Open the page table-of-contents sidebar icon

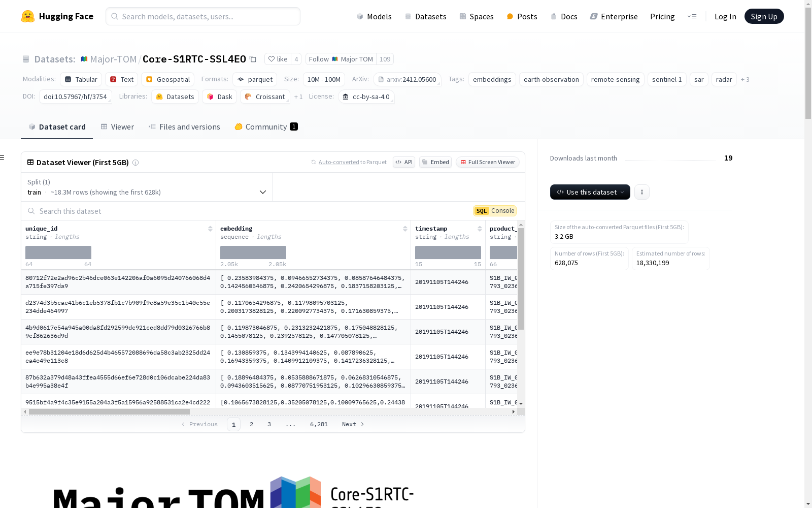(3, 157)
